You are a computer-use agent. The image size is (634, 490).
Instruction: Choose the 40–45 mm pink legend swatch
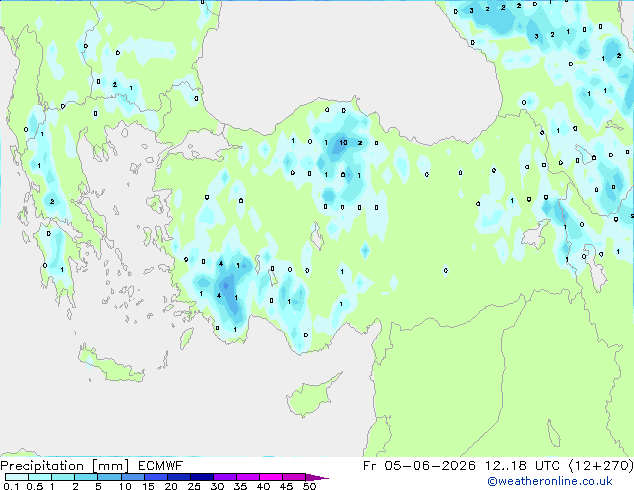point(270,477)
